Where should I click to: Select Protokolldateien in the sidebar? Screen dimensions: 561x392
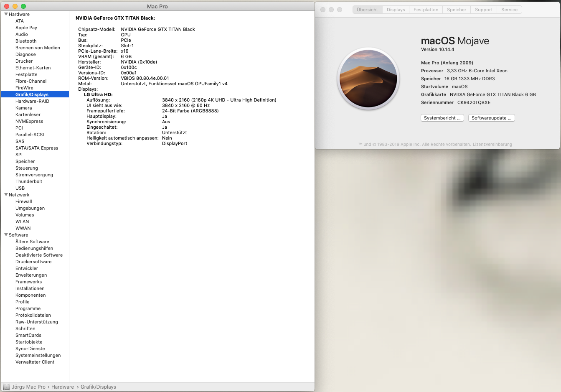click(x=33, y=315)
